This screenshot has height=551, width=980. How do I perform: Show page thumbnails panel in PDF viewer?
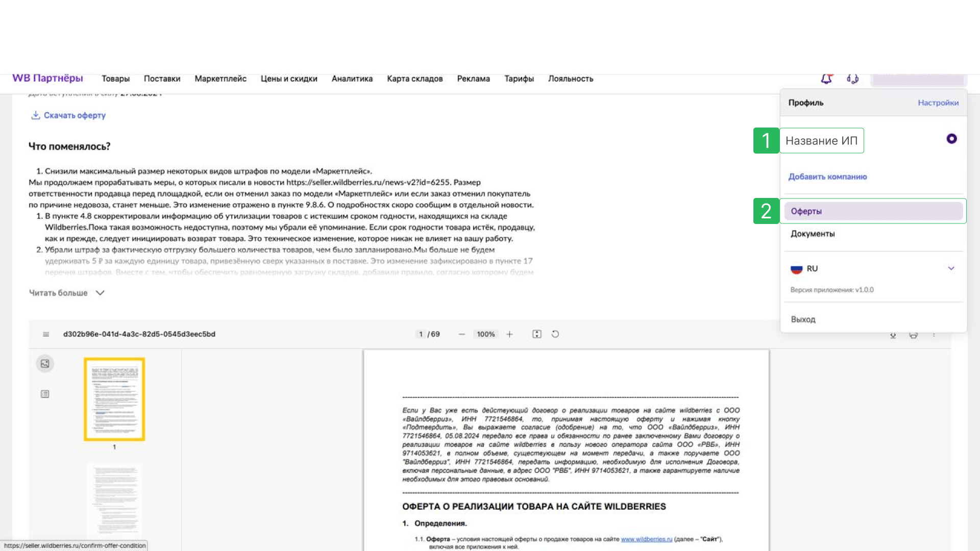[x=45, y=364]
